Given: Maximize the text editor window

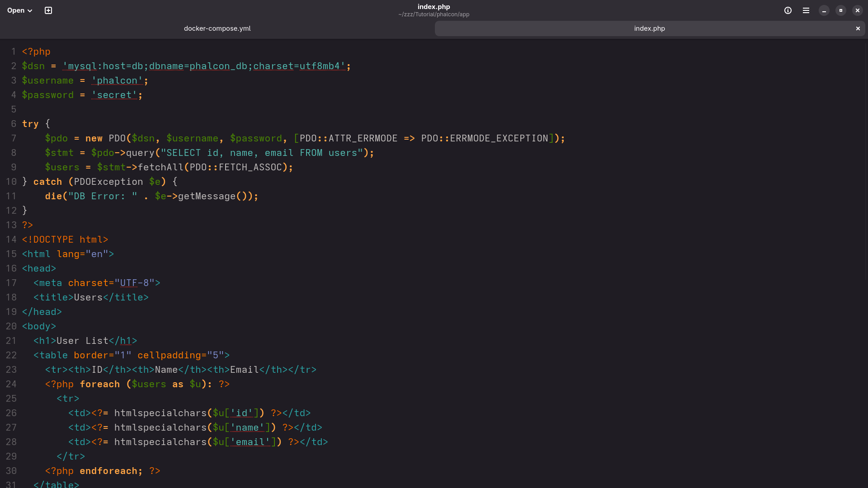Looking at the screenshot, I should pos(841,10).
